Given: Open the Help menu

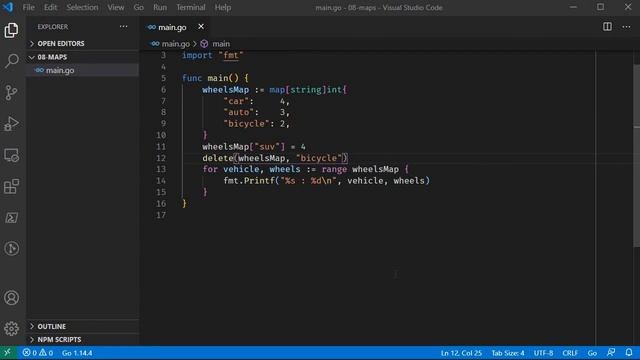Looking at the screenshot, I should [x=223, y=7].
